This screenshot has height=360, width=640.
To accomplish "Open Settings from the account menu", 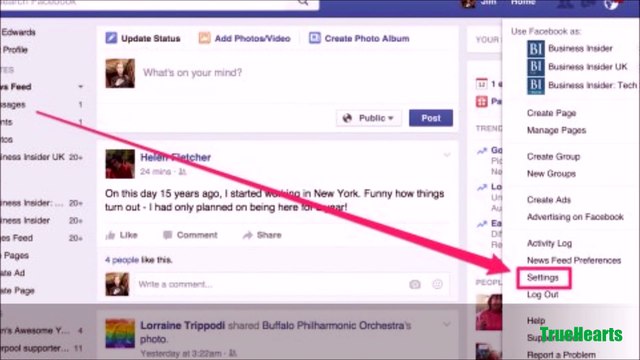I will 542,278.
